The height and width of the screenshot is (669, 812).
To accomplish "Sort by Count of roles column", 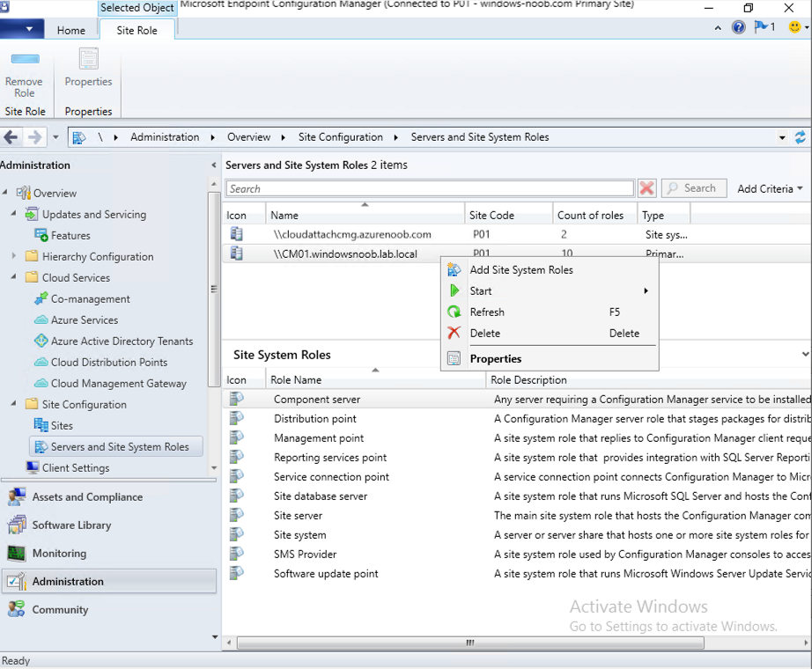I will click(594, 215).
